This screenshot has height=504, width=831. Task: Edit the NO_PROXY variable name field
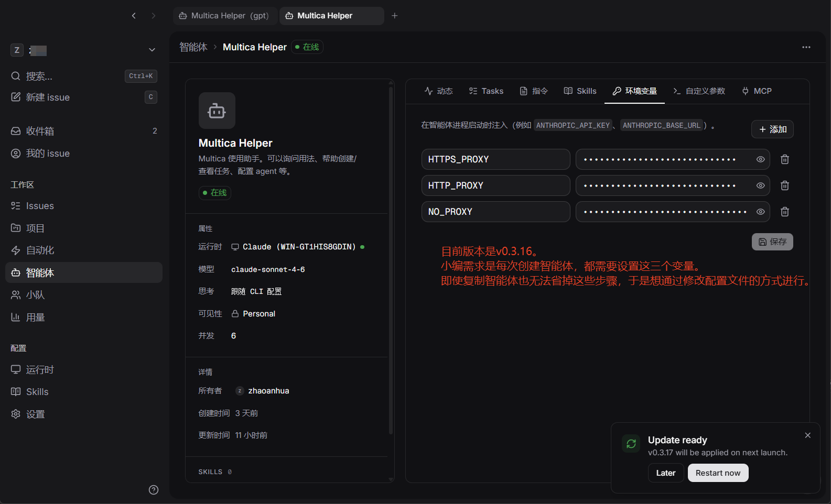pos(495,212)
